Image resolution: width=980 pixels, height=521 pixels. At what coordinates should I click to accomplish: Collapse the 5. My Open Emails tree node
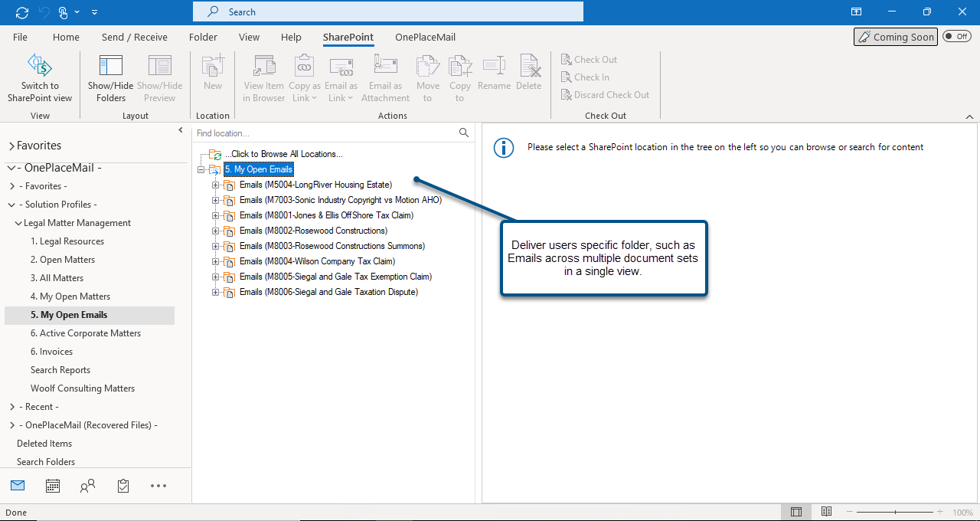(x=201, y=169)
